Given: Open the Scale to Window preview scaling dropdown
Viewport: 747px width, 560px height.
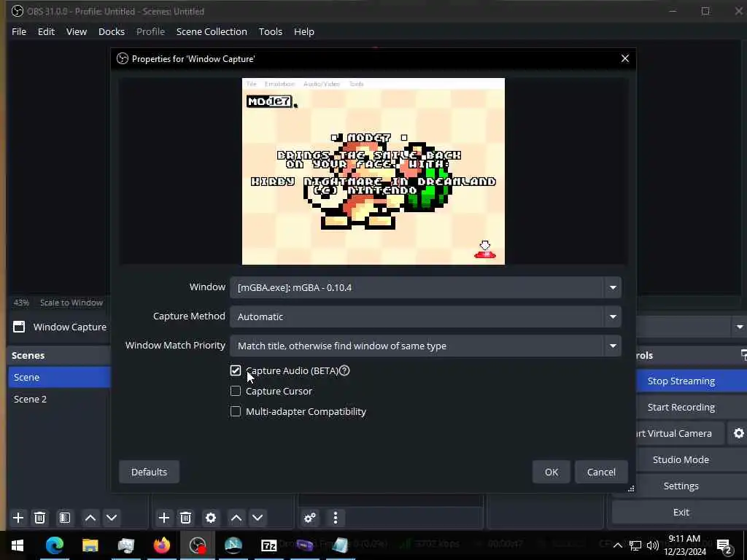Looking at the screenshot, I should coord(71,303).
